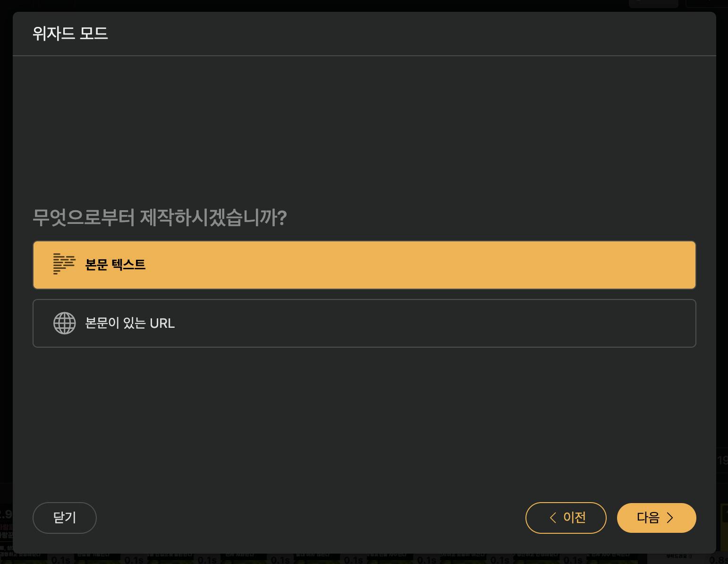
Task: Choose the 본문이 있는 URL source option
Action: pyautogui.click(x=364, y=323)
